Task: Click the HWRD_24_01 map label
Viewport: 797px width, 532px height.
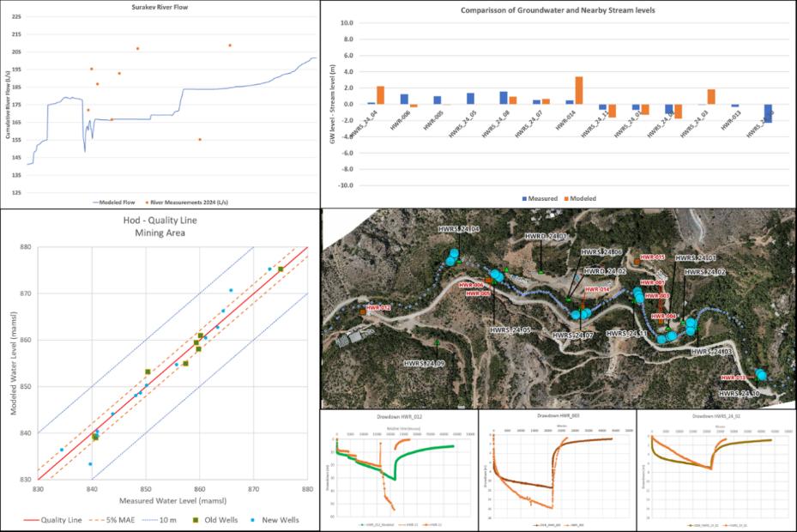Action: point(546,236)
